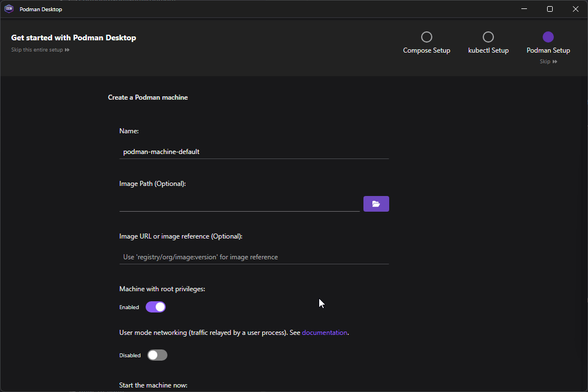
Task: Maximize the Podman Desktop window
Action: (x=550, y=9)
